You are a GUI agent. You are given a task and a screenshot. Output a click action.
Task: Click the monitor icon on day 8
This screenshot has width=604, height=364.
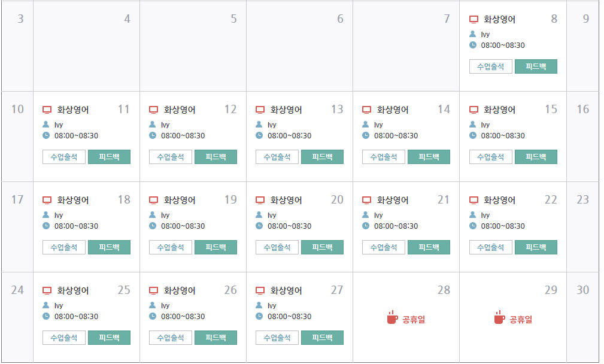474,19
